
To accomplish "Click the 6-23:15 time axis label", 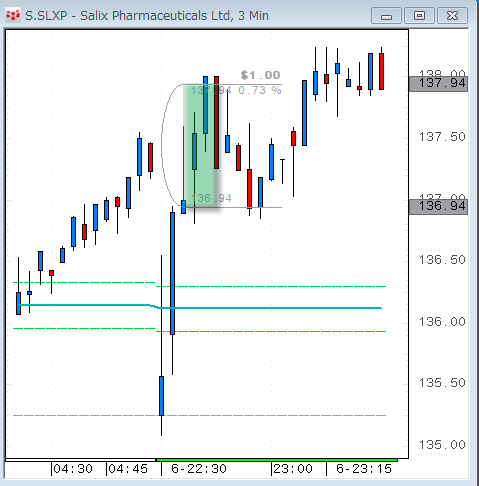I will 364,469.
